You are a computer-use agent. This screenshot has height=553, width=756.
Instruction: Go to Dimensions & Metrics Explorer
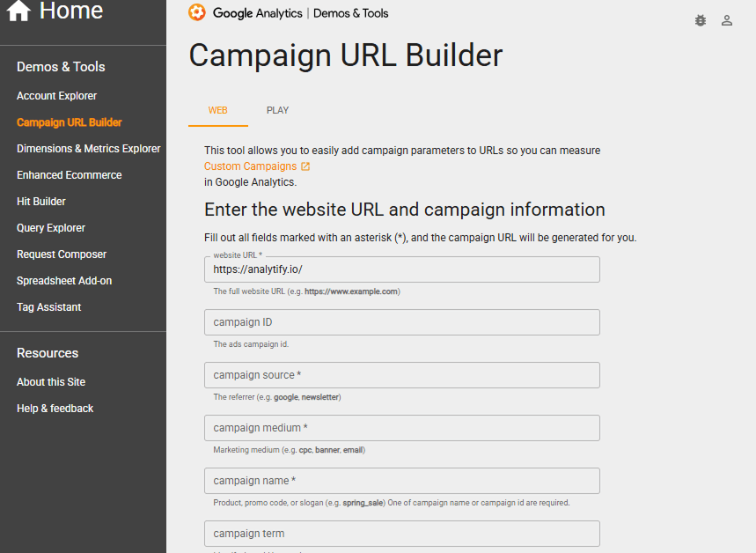point(89,149)
